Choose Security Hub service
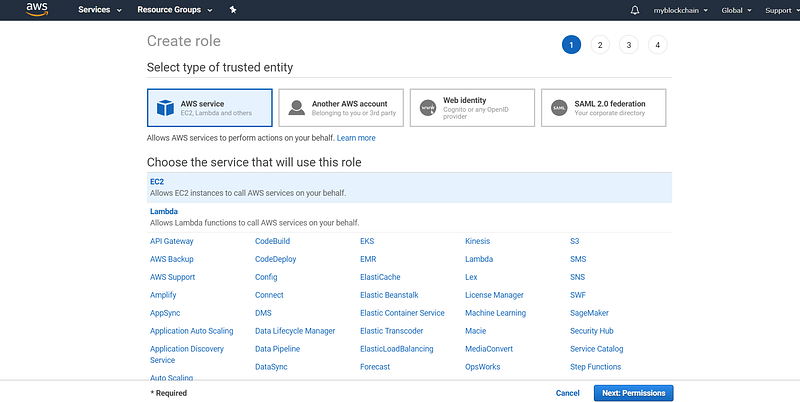 coord(592,331)
